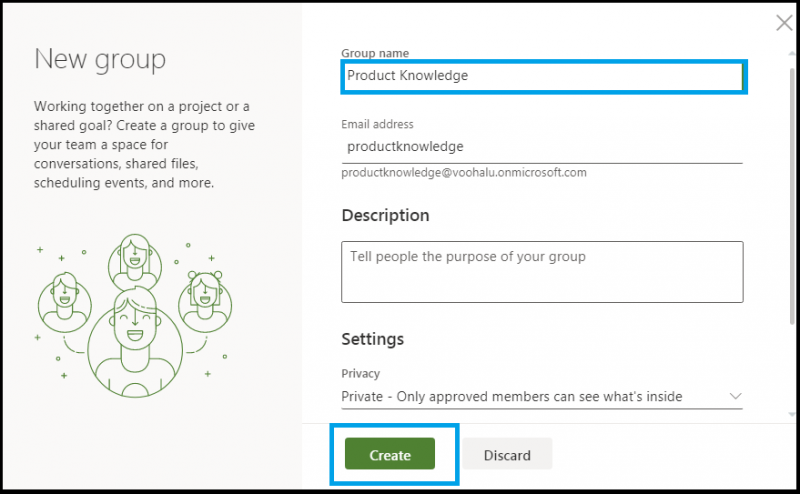Click the short-haired person avatar in the small circle
This screenshot has height=494, width=800.
64,299
